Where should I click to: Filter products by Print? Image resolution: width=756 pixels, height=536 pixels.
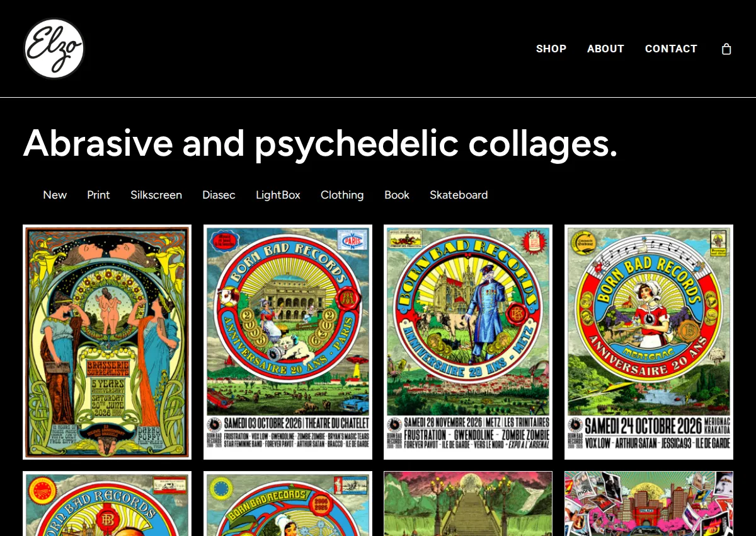98,195
